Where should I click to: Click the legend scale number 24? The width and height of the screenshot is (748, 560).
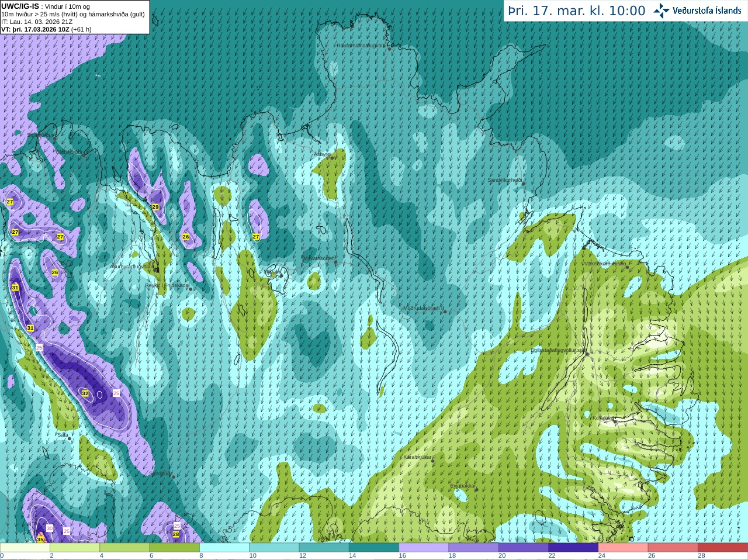tap(602, 556)
